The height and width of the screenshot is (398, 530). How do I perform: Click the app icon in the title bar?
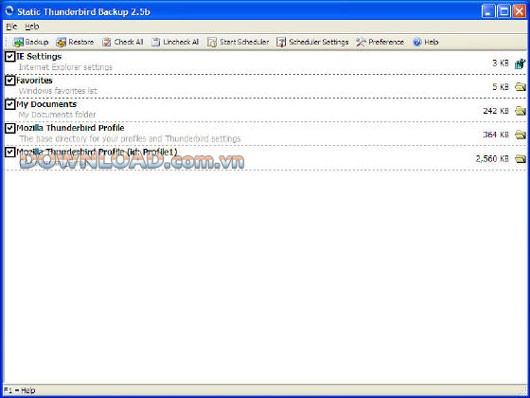(x=9, y=11)
